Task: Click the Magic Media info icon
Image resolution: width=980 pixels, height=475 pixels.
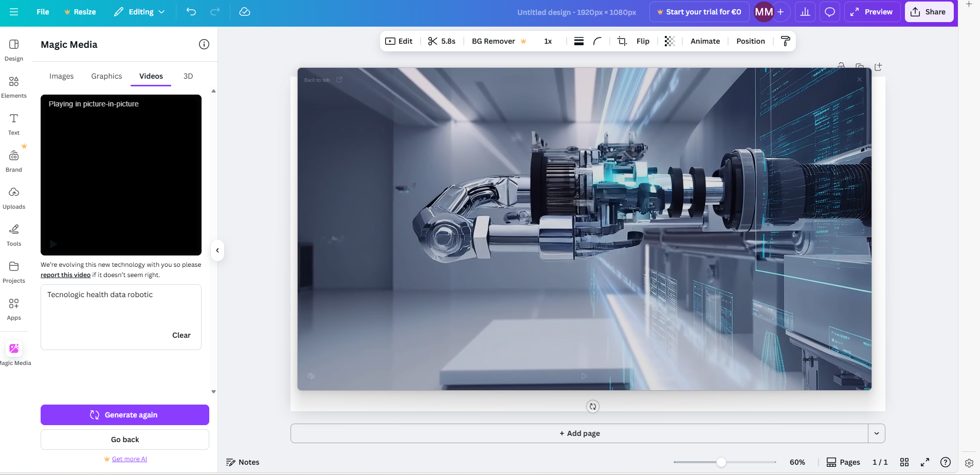Action: [204, 44]
